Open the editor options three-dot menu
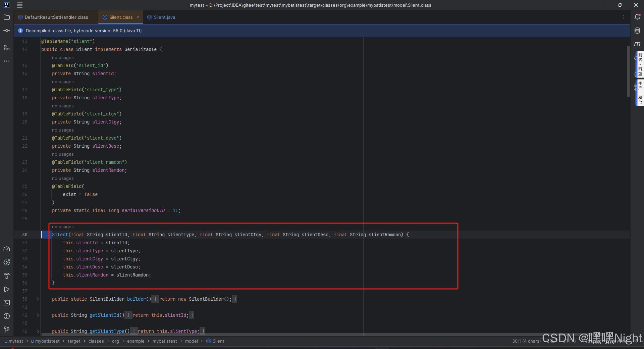 (x=624, y=17)
